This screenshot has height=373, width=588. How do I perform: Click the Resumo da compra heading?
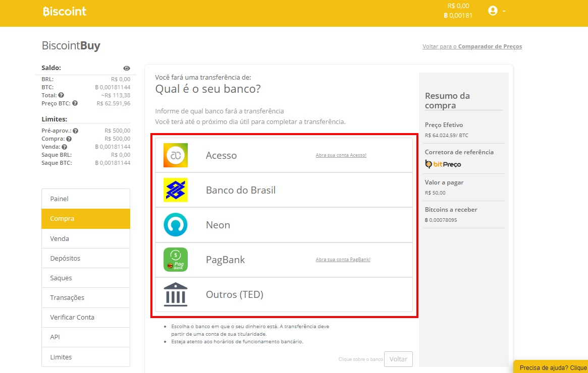click(x=447, y=100)
